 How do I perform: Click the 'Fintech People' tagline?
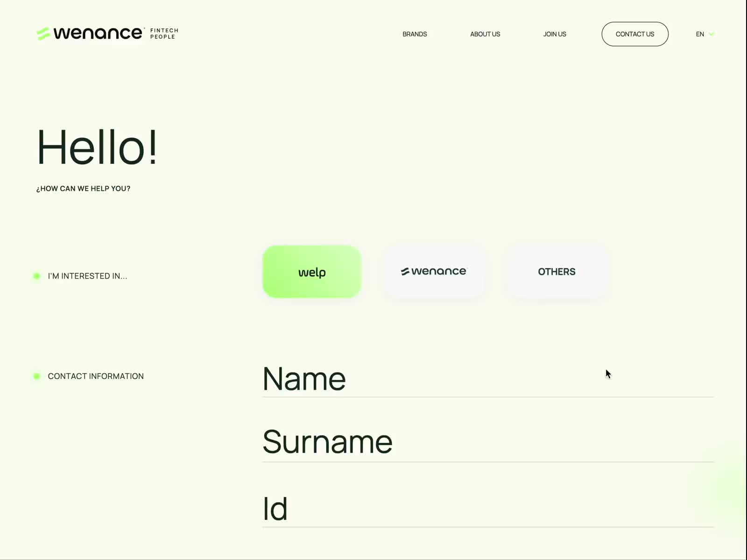pos(164,34)
